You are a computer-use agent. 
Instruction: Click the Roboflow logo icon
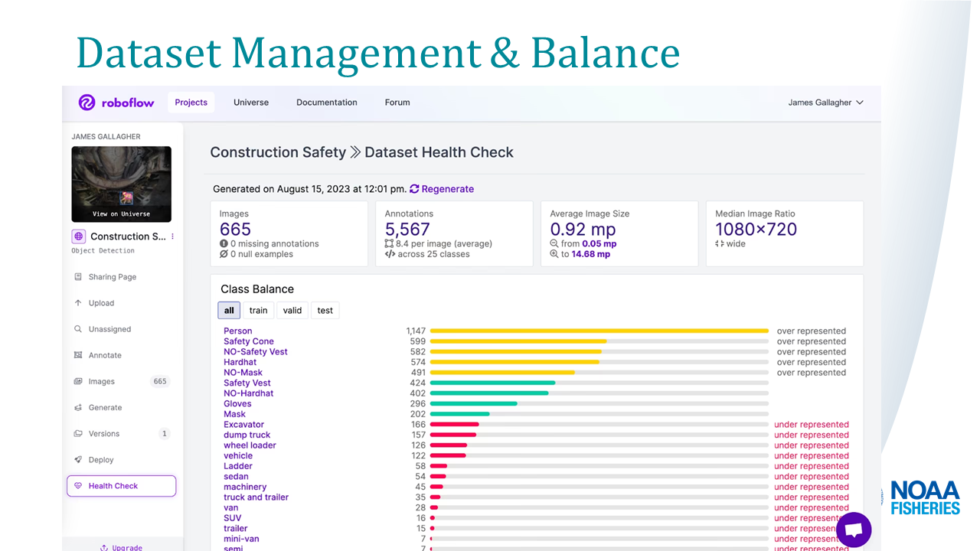click(x=87, y=103)
